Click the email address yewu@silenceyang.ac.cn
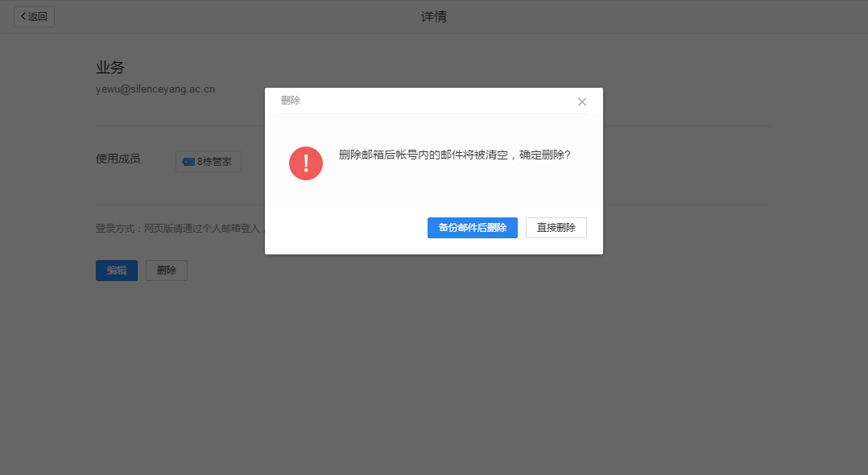The image size is (868, 475). point(154,89)
